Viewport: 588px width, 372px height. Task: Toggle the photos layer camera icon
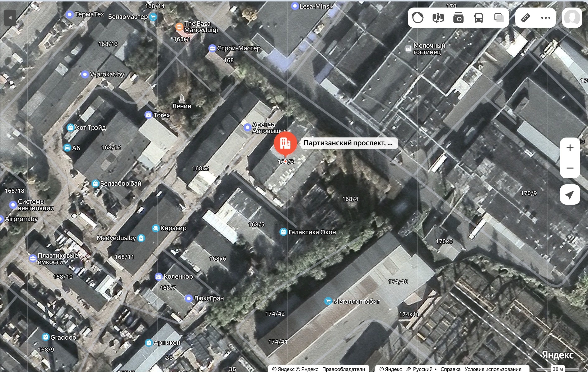tap(458, 18)
